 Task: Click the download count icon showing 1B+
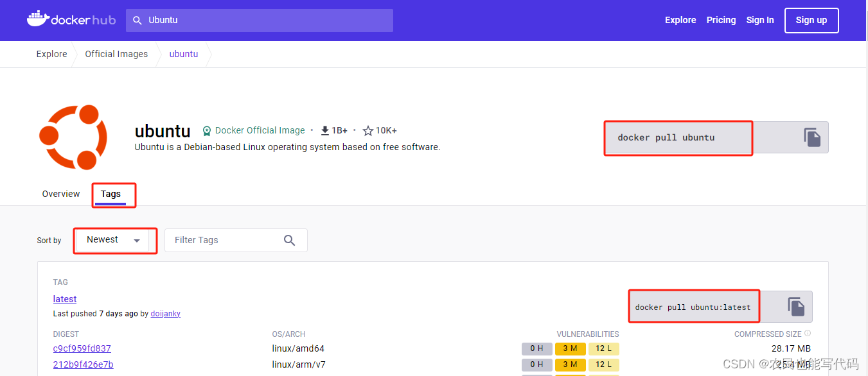tap(324, 130)
